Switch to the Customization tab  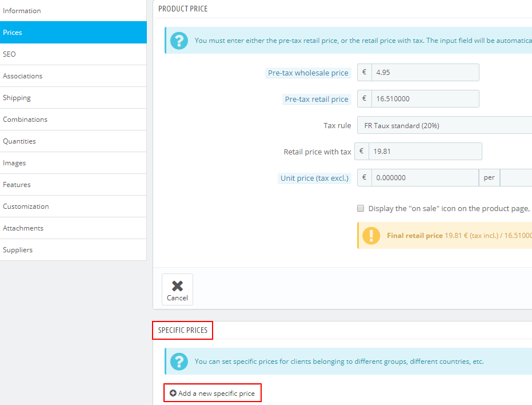coord(73,207)
